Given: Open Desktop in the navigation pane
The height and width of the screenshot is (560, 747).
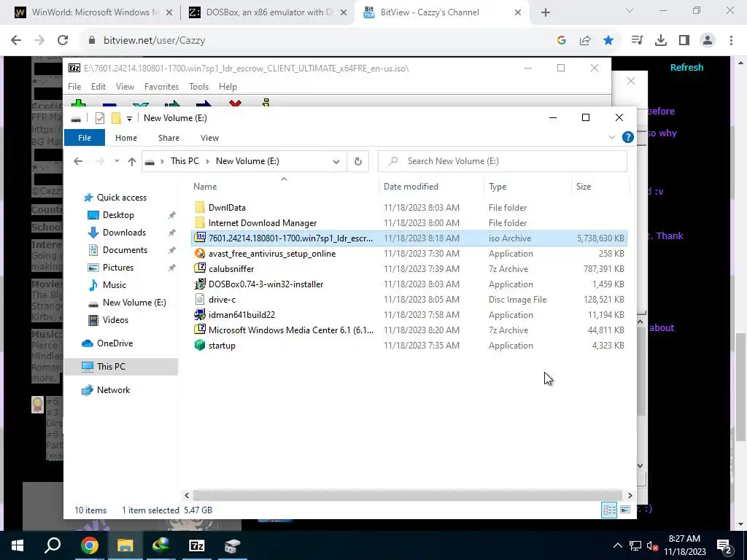Looking at the screenshot, I should pos(118,215).
